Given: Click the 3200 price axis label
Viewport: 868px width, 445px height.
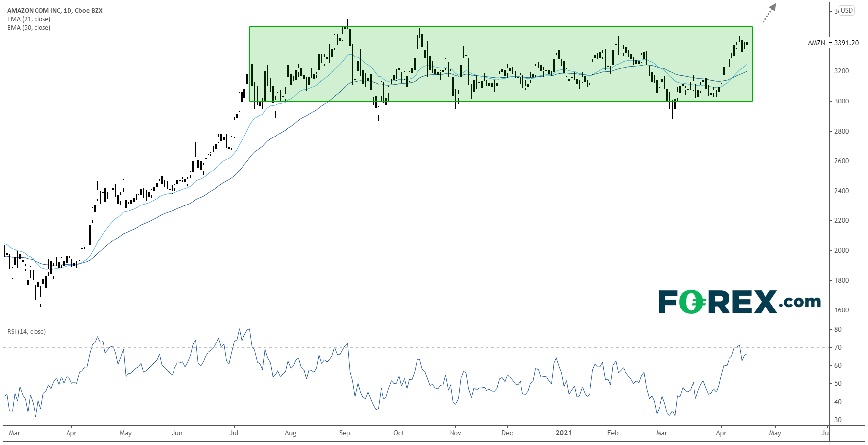Looking at the screenshot, I should point(841,71).
